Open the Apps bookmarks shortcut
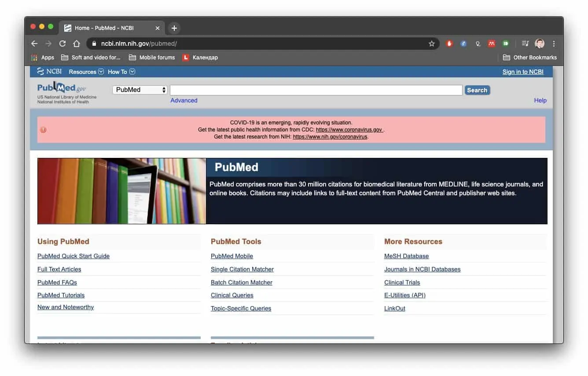This screenshot has width=588, height=376. pyautogui.click(x=43, y=57)
